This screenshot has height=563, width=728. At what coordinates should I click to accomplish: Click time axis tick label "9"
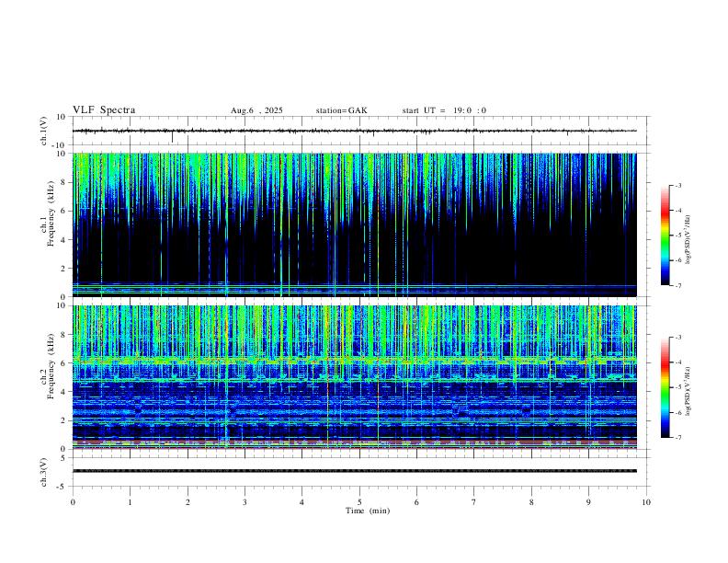(588, 502)
